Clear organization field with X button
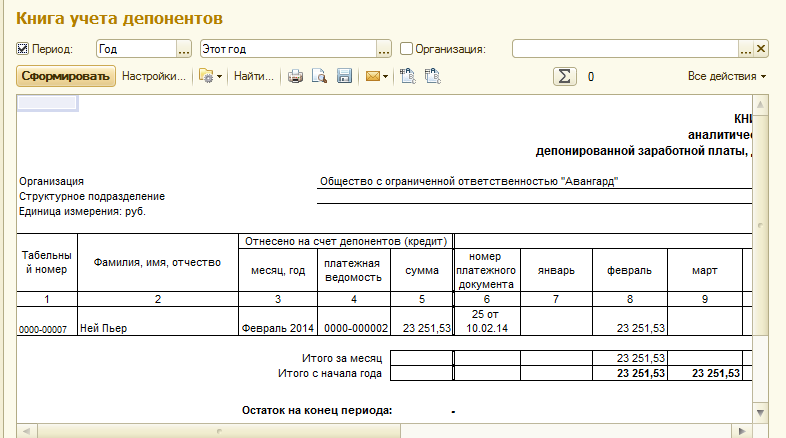This screenshot has height=438, width=786. [760, 48]
